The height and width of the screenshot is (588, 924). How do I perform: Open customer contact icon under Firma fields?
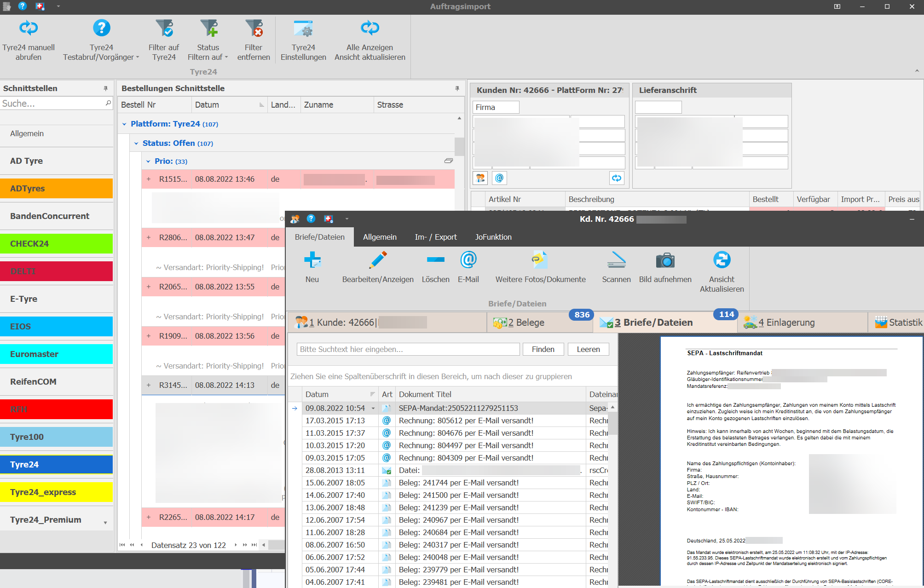click(x=480, y=178)
